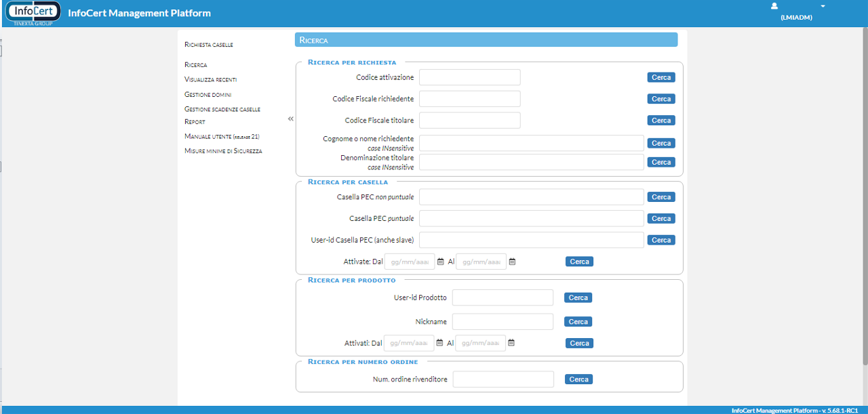868x414 pixels.
Task: Open calendar for Attivate Al date
Action: point(513,262)
